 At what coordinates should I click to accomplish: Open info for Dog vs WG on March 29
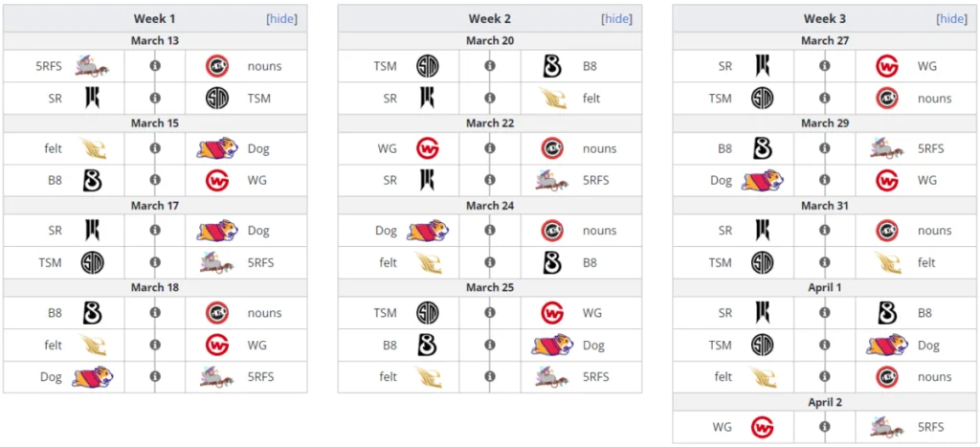tap(825, 181)
